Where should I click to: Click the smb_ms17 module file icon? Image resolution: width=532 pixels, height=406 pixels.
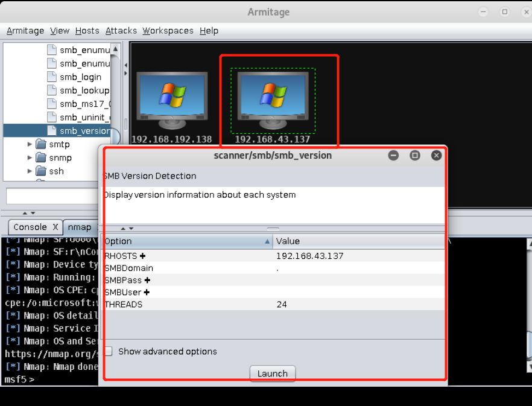click(x=52, y=104)
